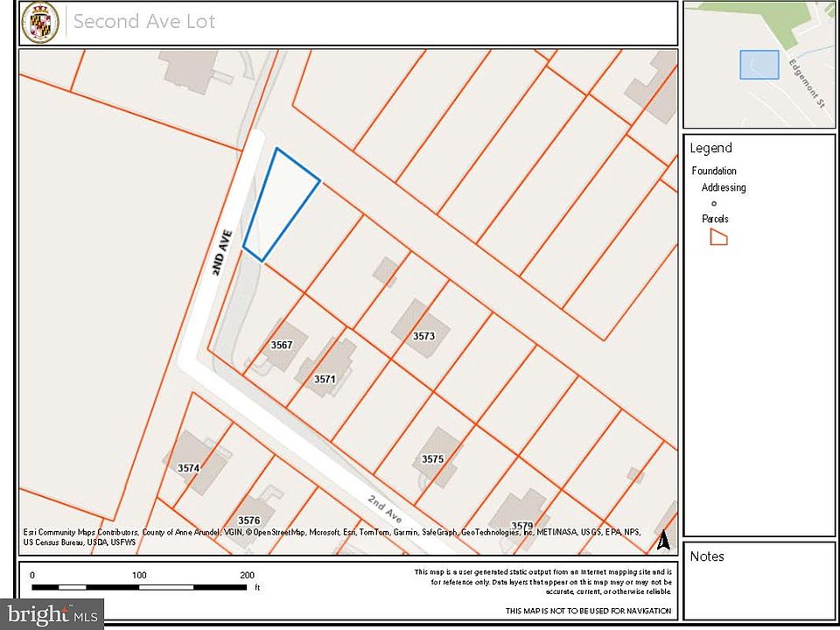The image size is (840, 630).
Task: Click the Notes panel heading
Action: (707, 556)
